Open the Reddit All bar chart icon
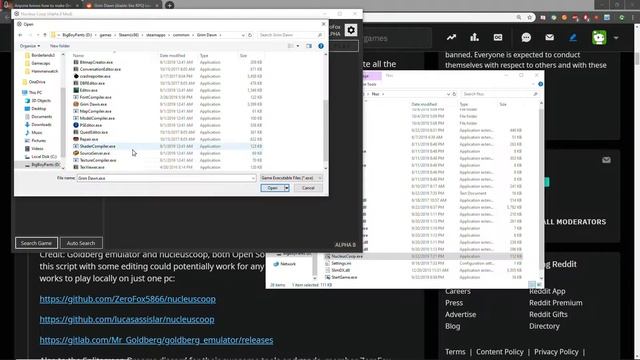Screen dimensions: 640x360 [x=474, y=38]
